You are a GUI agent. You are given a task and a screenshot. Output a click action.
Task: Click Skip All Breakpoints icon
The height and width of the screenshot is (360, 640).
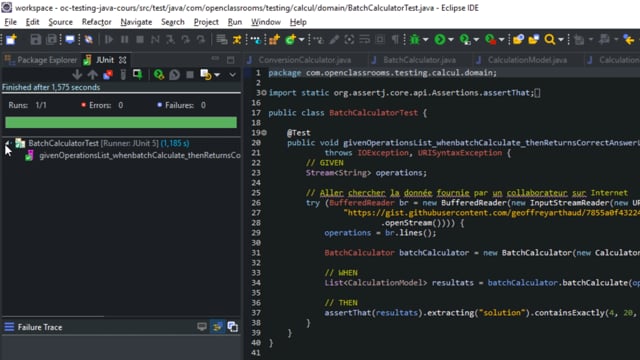[x=88, y=40]
